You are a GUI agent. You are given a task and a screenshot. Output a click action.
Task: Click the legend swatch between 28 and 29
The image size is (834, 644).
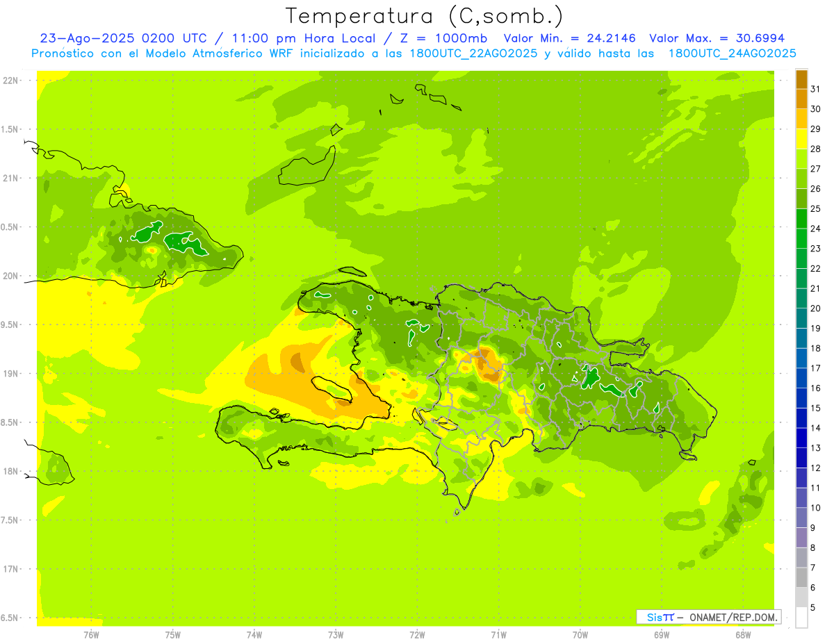pos(801,139)
